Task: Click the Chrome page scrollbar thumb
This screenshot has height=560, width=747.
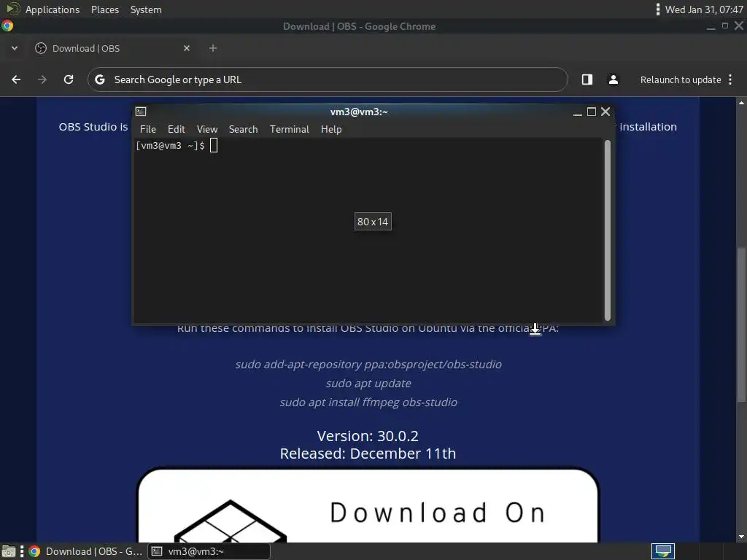Action: (741, 324)
